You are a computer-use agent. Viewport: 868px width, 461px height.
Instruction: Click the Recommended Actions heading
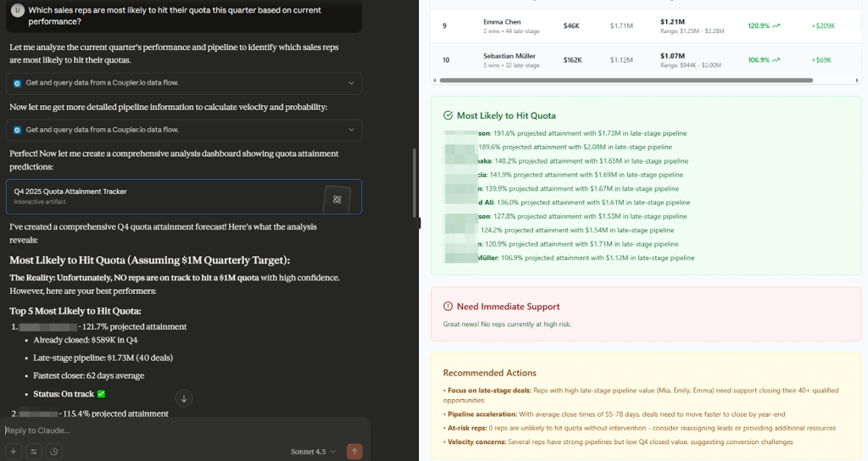click(489, 373)
